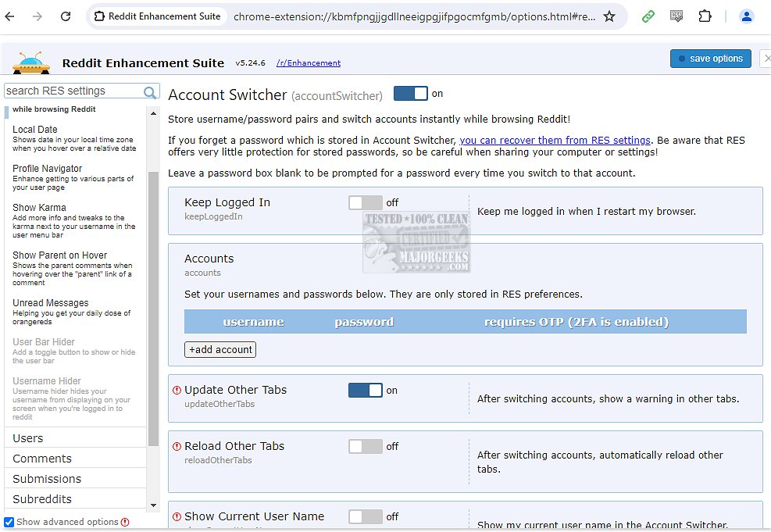Click the save options button

coord(710,59)
